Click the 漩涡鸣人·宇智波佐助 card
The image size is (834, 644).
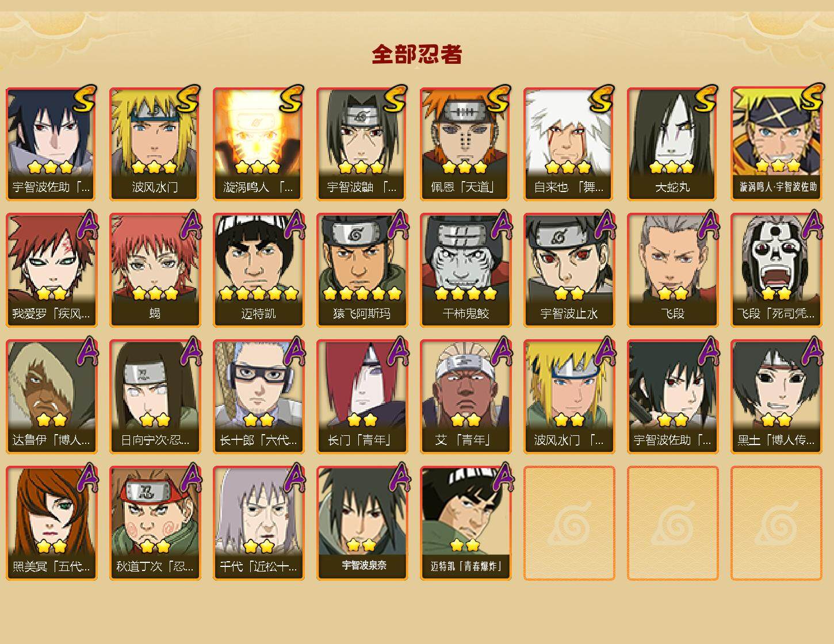coord(776,144)
